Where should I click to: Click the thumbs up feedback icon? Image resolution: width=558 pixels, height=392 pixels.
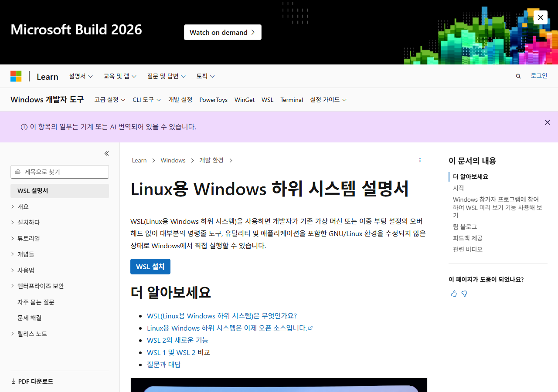coord(454,294)
